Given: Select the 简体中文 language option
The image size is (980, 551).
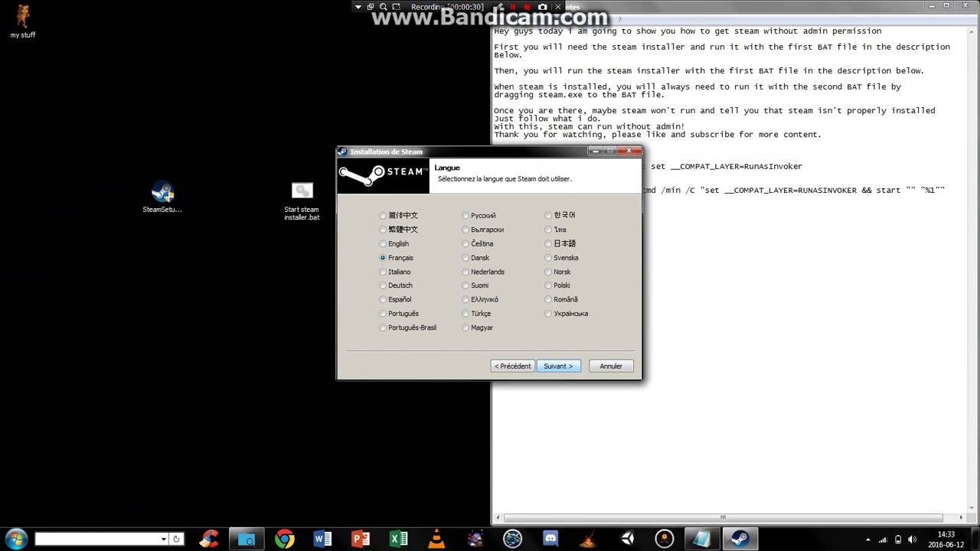Looking at the screenshot, I should (x=398, y=216).
